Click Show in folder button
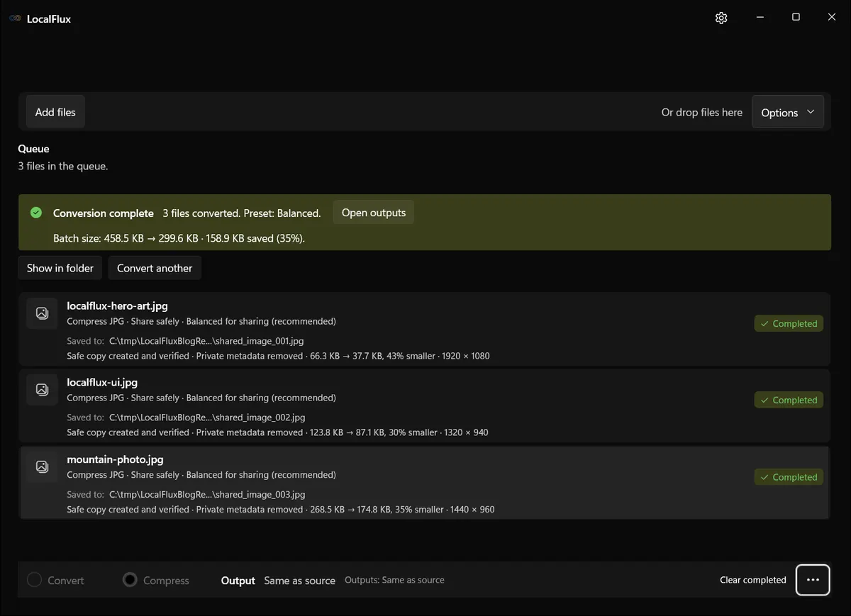851x616 pixels. click(x=60, y=268)
